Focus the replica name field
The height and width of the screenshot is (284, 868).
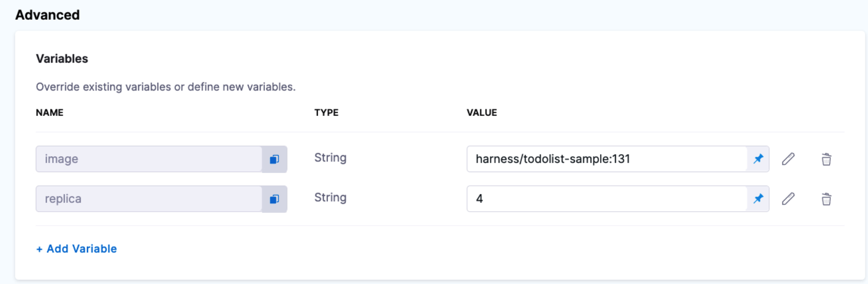point(148,199)
